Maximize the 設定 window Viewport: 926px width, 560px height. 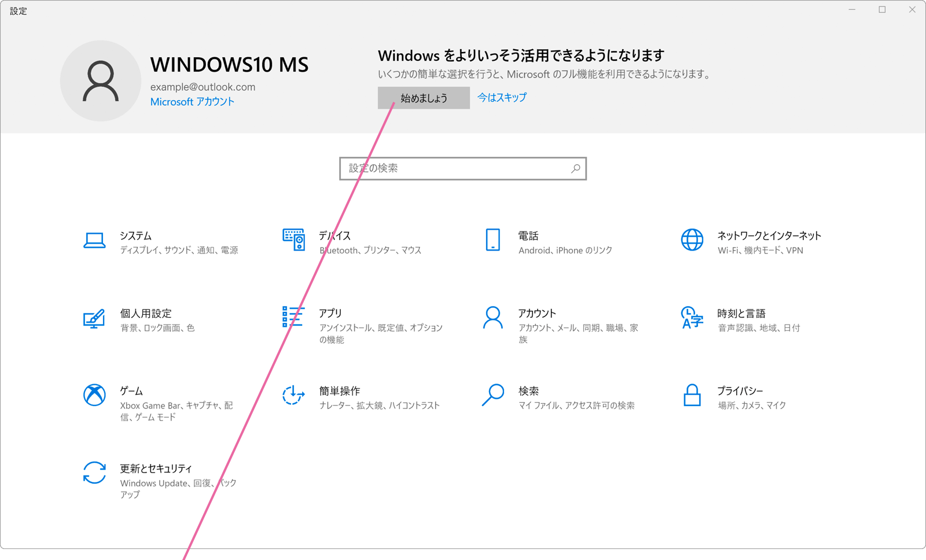pos(882,10)
